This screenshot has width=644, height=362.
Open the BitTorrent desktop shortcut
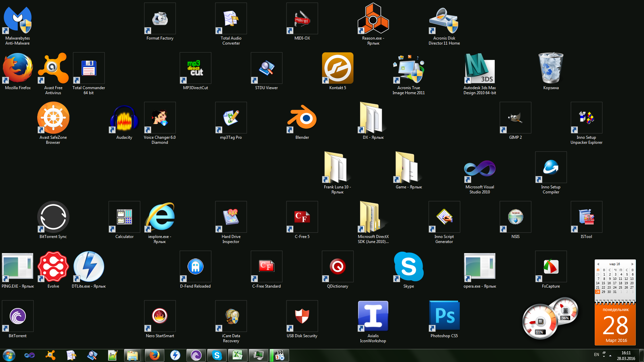(18, 316)
